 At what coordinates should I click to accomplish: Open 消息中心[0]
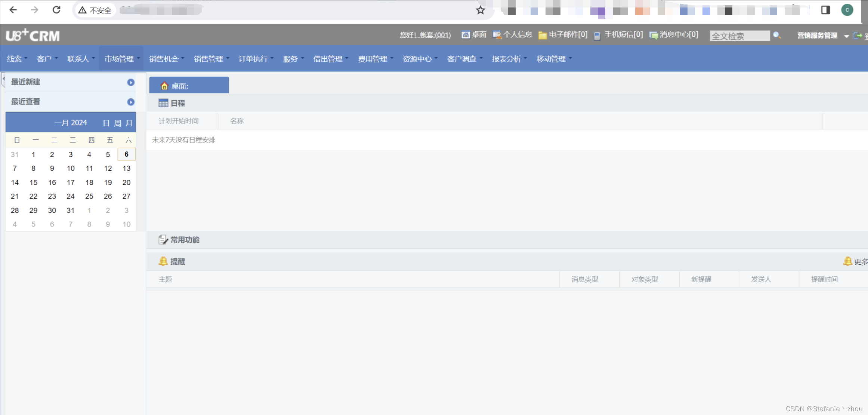click(x=674, y=35)
